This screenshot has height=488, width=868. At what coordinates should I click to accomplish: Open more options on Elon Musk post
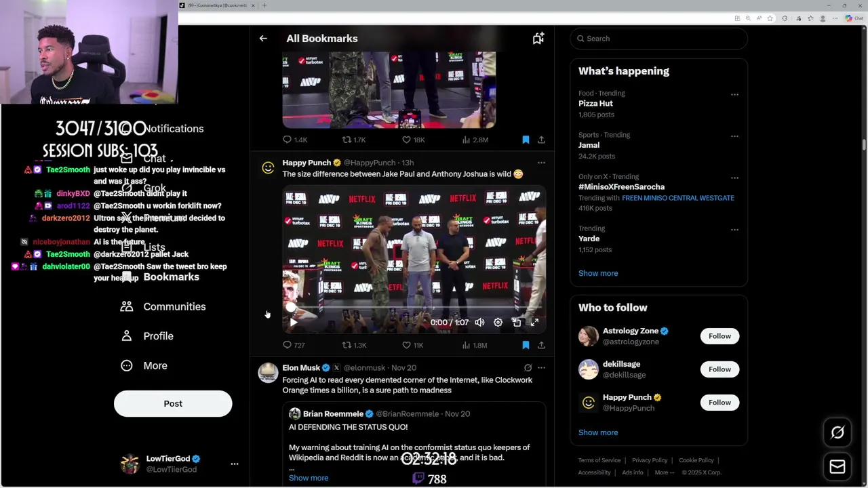541,367
